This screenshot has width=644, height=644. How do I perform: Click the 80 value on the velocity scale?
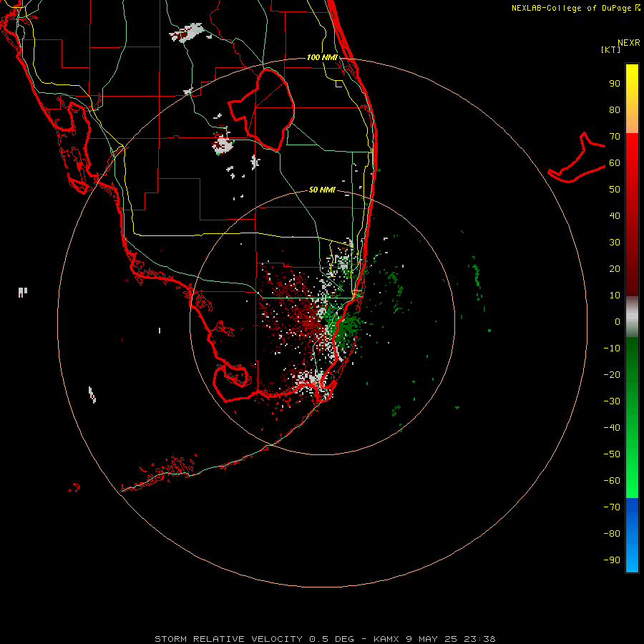click(615, 109)
